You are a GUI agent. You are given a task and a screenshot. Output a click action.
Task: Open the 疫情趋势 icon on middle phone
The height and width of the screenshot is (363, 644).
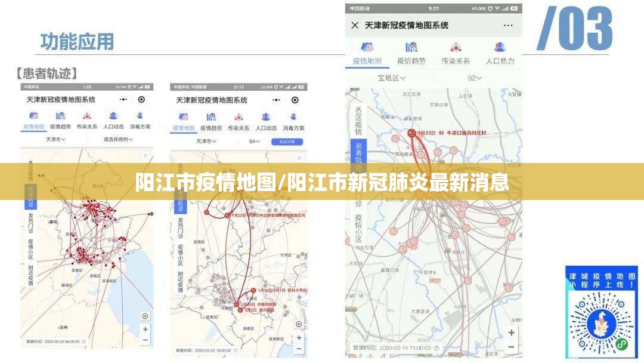coord(211,117)
